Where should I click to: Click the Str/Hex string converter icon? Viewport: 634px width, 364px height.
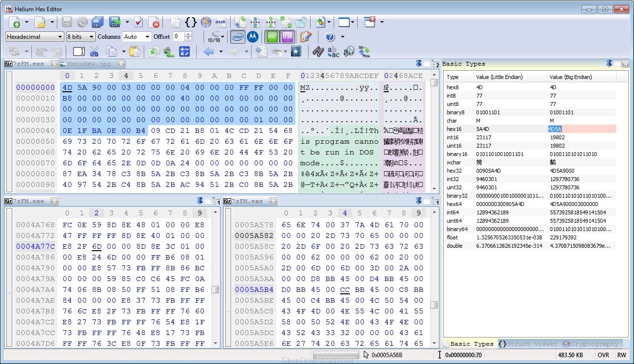pyautogui.click(x=364, y=52)
